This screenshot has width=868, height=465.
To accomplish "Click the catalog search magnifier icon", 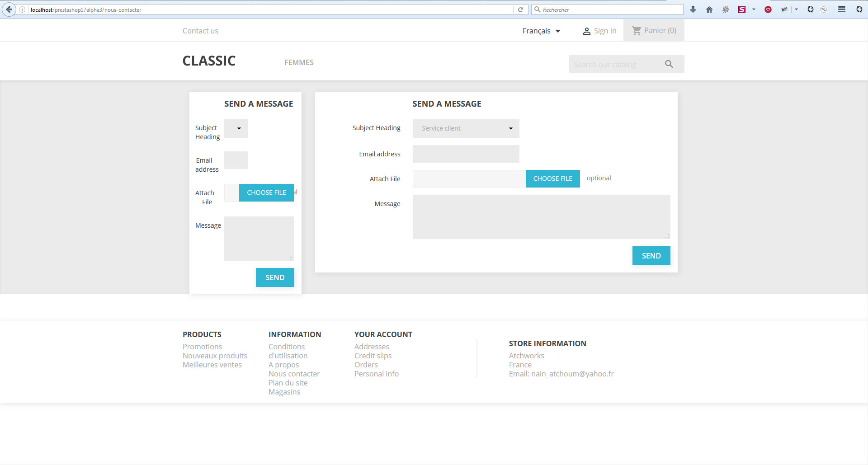I will coord(669,65).
